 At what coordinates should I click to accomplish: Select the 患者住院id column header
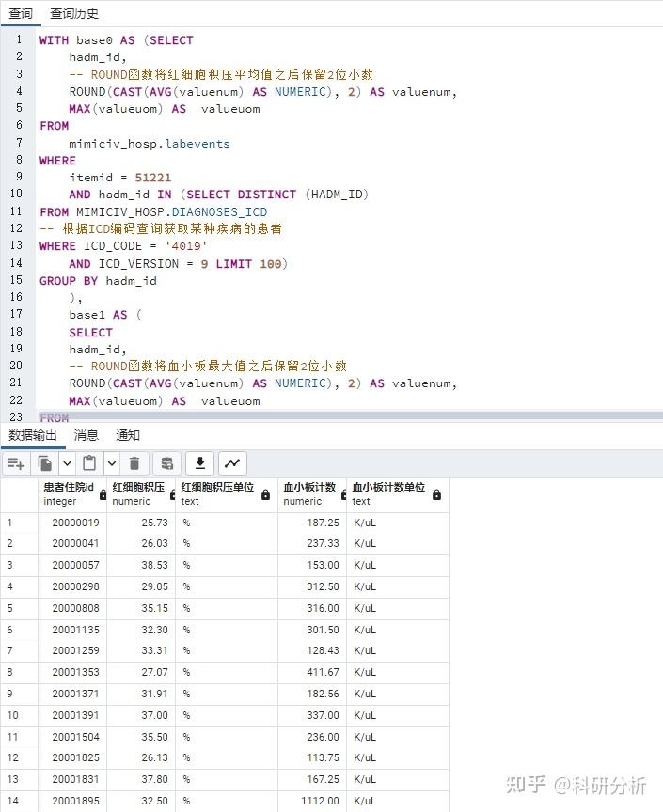tap(72, 495)
